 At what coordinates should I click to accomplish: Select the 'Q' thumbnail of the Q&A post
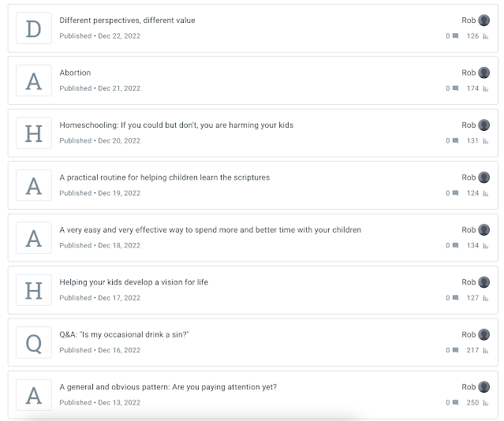(x=34, y=342)
